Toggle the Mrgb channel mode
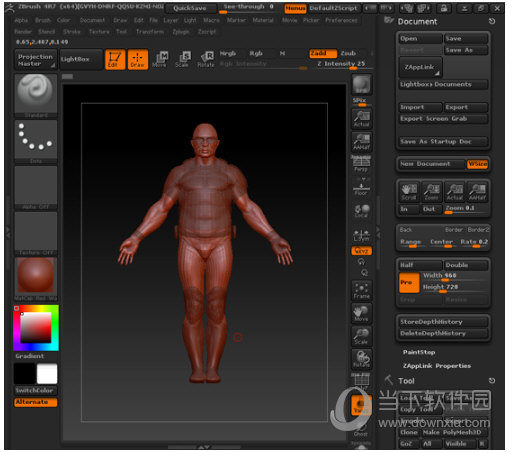 pyautogui.click(x=228, y=53)
